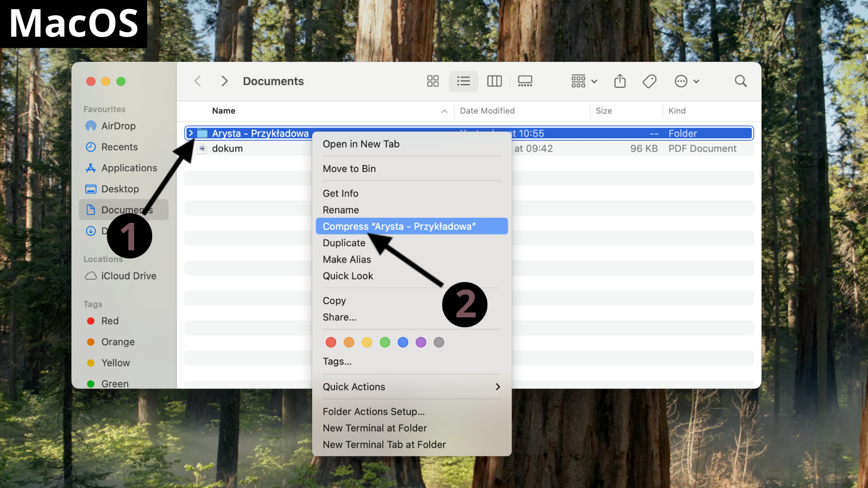The height and width of the screenshot is (488, 868).
Task: Click the Edit Tags toolbar icon
Action: point(649,81)
